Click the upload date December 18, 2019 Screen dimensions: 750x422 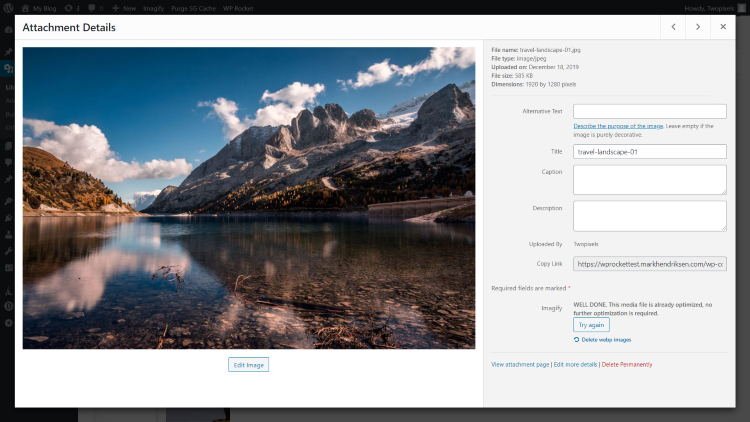(x=553, y=67)
